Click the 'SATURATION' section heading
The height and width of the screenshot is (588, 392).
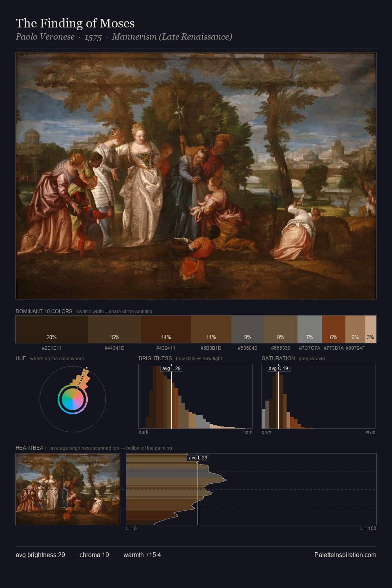tap(278, 358)
